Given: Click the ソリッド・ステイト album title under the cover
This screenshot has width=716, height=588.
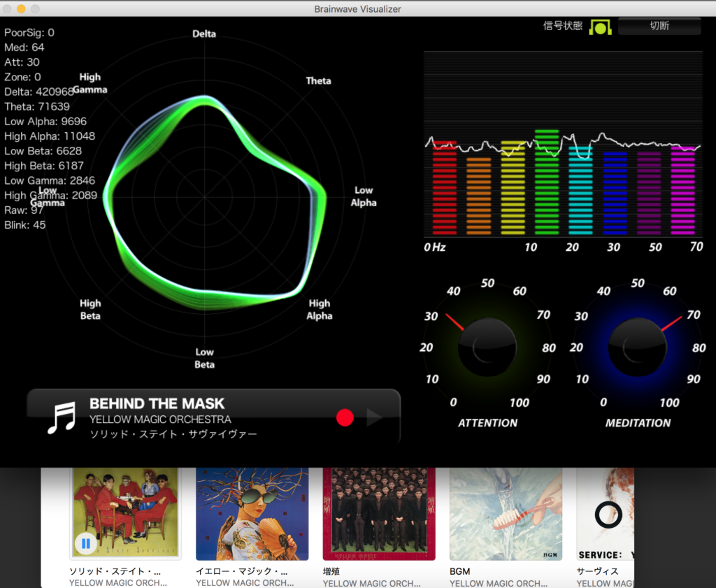Looking at the screenshot, I should tap(115, 571).
